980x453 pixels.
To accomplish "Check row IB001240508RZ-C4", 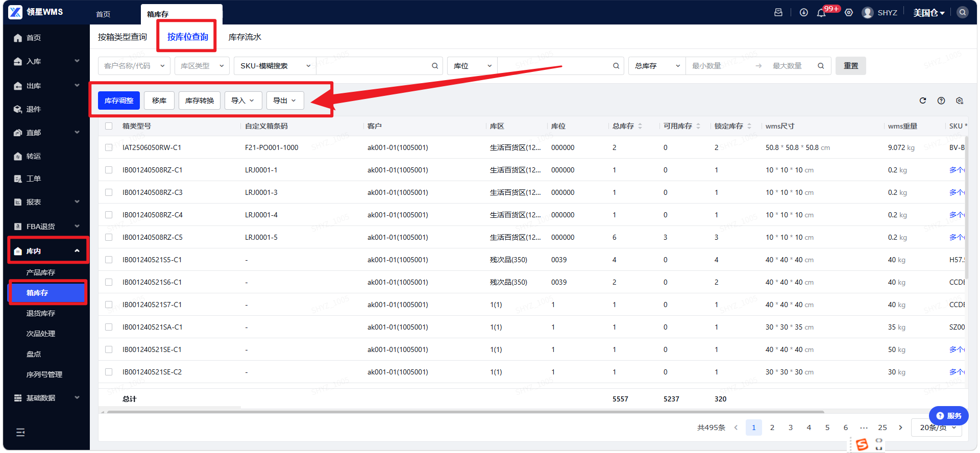I will 109,215.
